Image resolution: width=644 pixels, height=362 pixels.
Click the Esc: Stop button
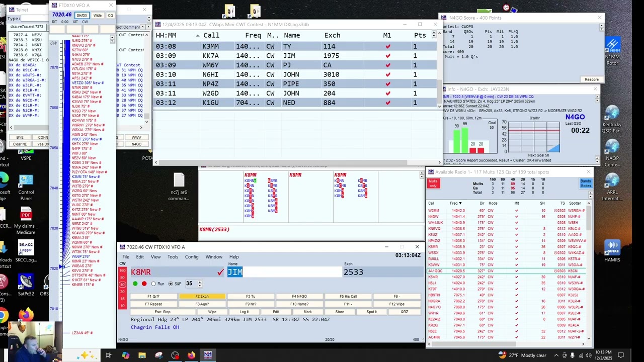click(162, 312)
